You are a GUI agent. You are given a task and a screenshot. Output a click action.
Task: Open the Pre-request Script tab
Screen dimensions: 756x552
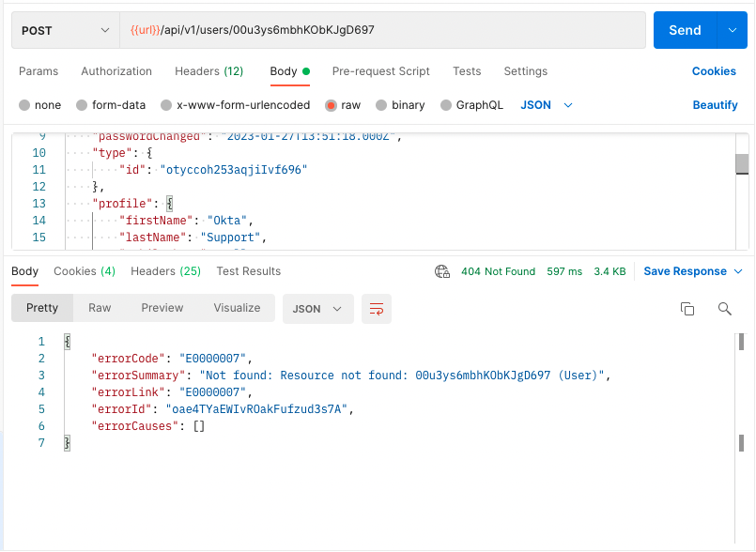(380, 71)
